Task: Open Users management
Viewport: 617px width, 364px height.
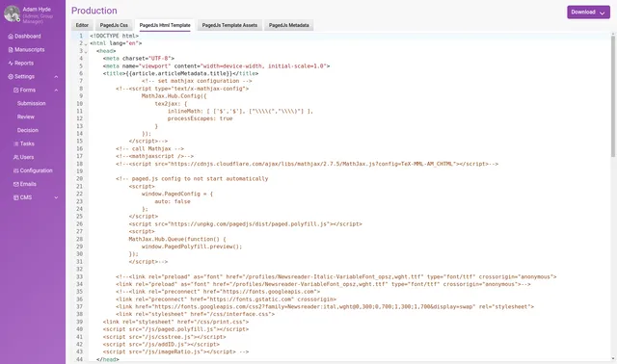Action: [x=27, y=157]
